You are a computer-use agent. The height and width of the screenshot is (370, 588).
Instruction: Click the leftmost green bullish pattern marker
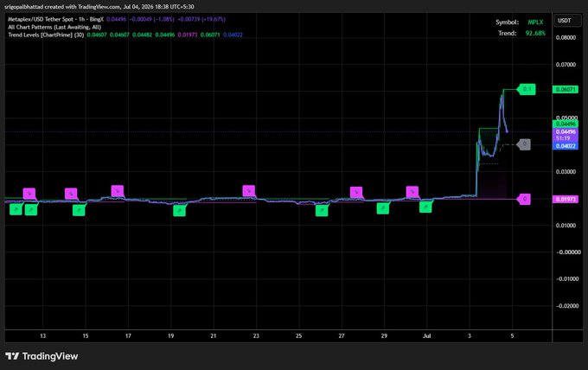point(16,209)
